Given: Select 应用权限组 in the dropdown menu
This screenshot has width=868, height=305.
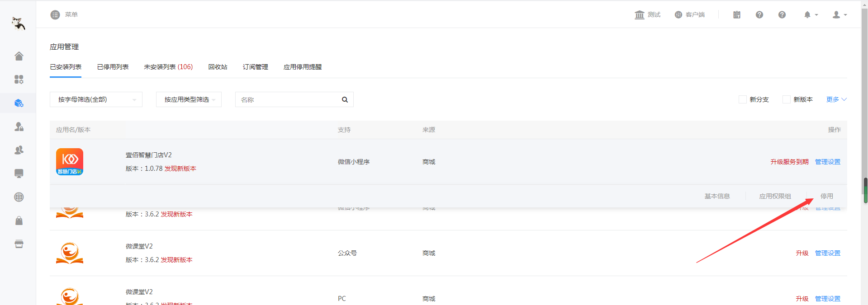Looking at the screenshot, I should click(x=775, y=196).
